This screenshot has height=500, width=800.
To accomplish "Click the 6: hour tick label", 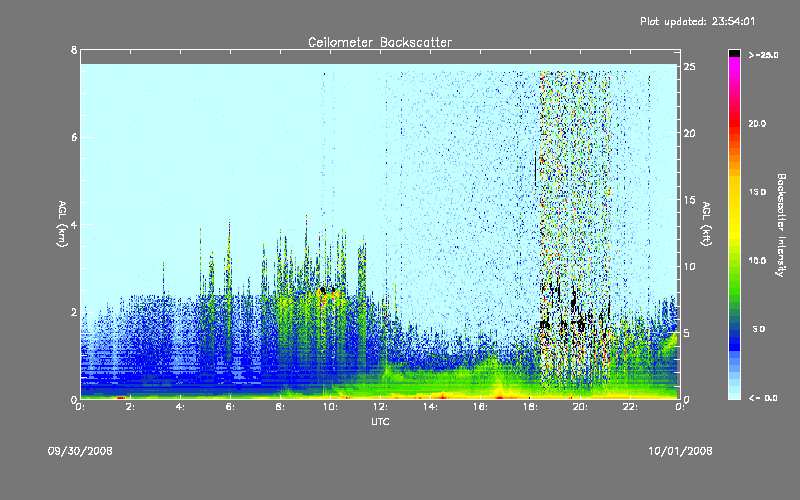I will tap(231, 407).
